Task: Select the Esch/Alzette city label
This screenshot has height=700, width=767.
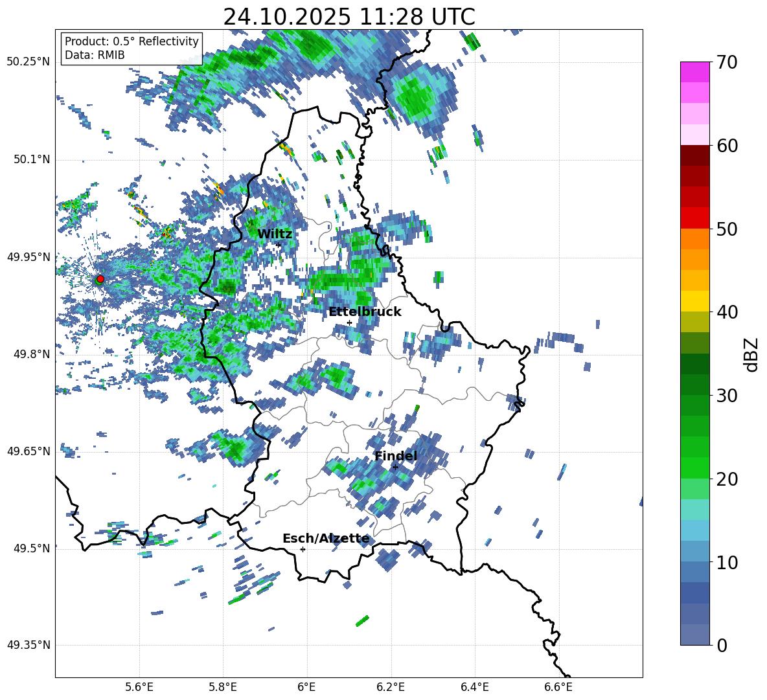Action: pyautogui.click(x=326, y=538)
